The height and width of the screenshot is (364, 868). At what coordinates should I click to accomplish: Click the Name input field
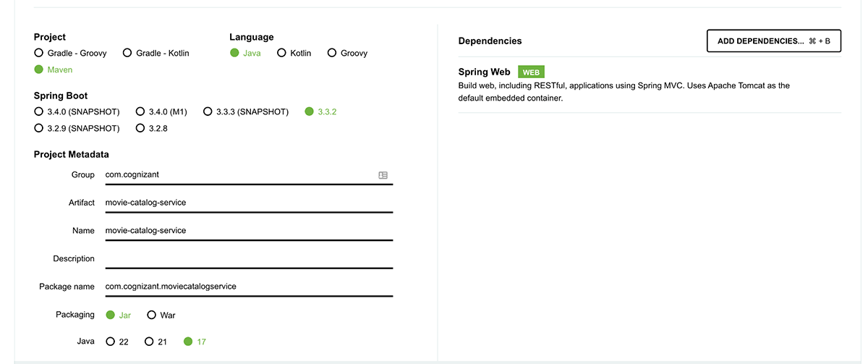(x=246, y=230)
